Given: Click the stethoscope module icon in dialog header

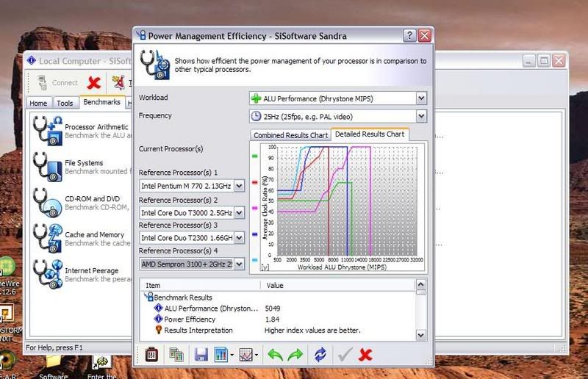Looking at the screenshot, I should [x=154, y=65].
